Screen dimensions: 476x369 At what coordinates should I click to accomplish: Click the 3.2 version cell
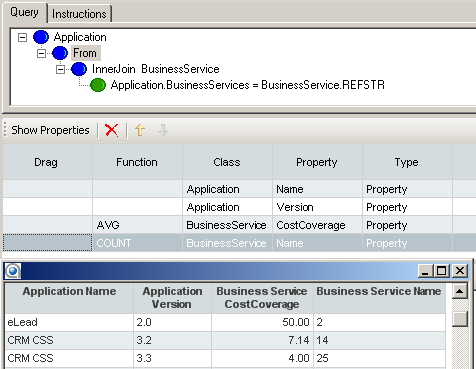click(172, 340)
